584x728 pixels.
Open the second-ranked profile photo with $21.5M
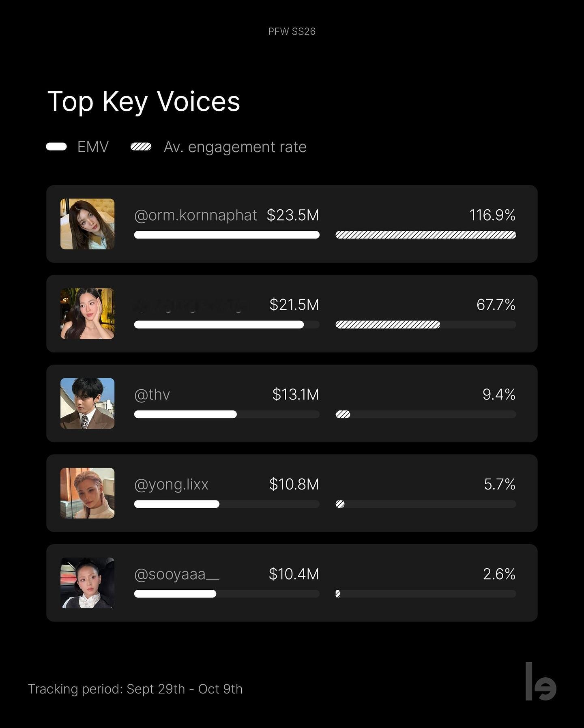pos(87,314)
